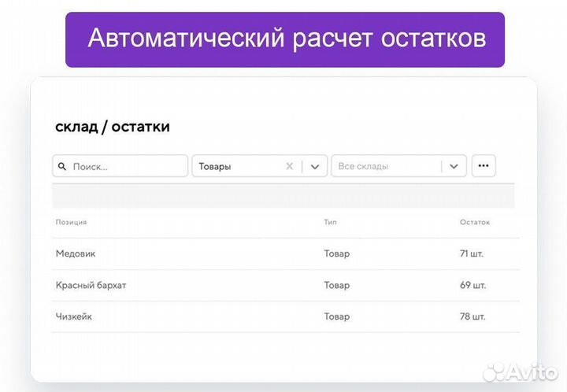Click the search magnifier icon

pyautogui.click(x=62, y=167)
